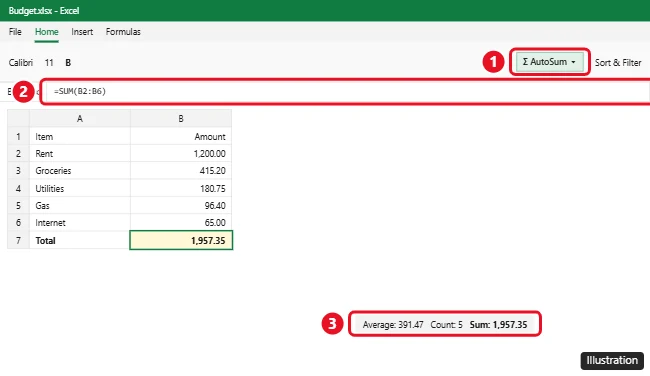Select the Calibri font name box
The width and height of the screenshot is (650, 376).
(21, 63)
